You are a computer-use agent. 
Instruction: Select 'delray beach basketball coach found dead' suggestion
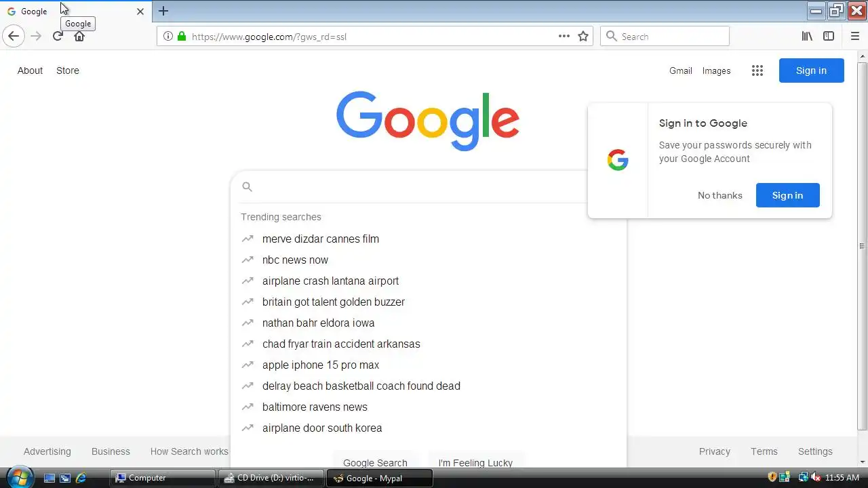tap(428, 386)
